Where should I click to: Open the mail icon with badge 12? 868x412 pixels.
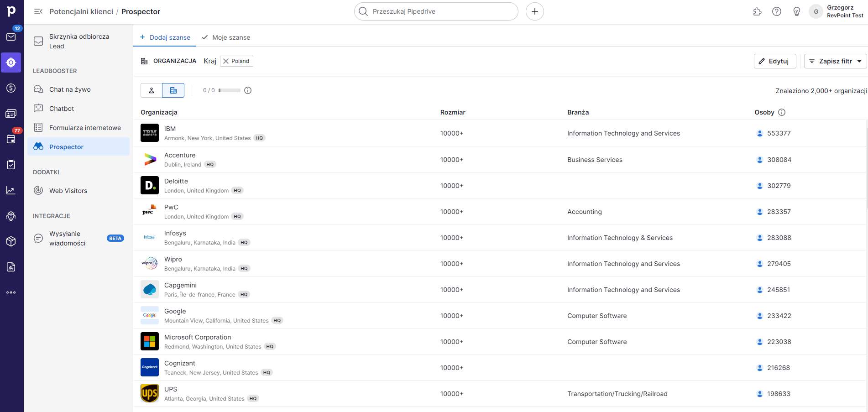pyautogui.click(x=11, y=37)
